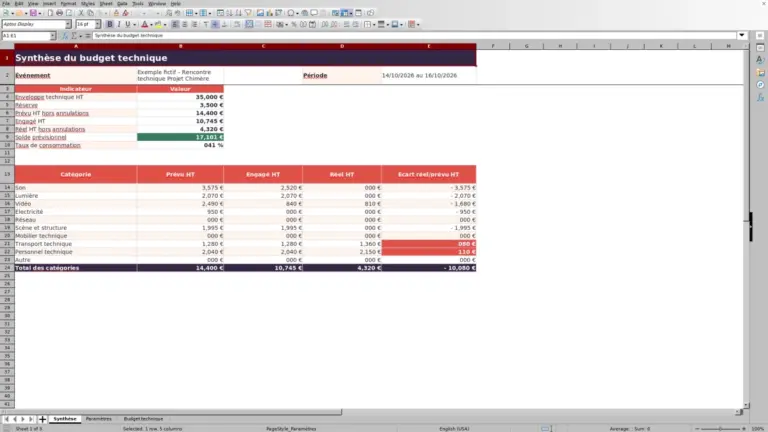Image resolution: width=768 pixels, height=432 pixels.
Task: Add a new sheet with plus button
Action: (x=42, y=419)
